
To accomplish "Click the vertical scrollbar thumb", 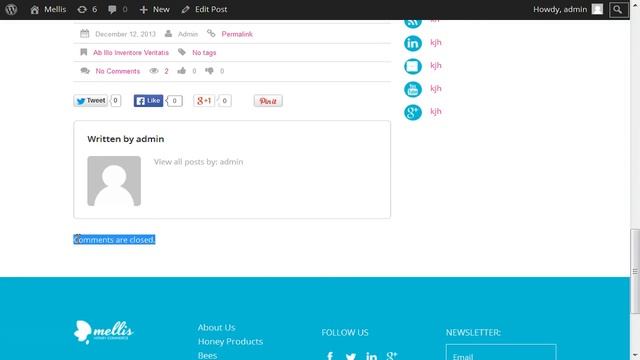I will tap(635, 271).
